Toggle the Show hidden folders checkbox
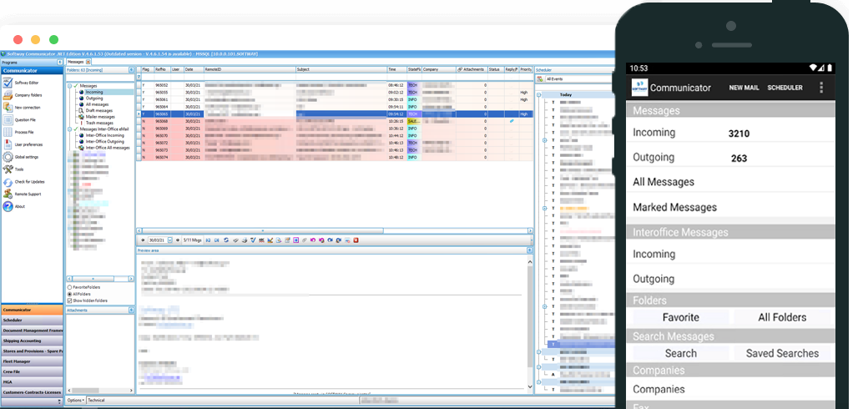Image resolution: width=868 pixels, height=409 pixels. (69, 300)
